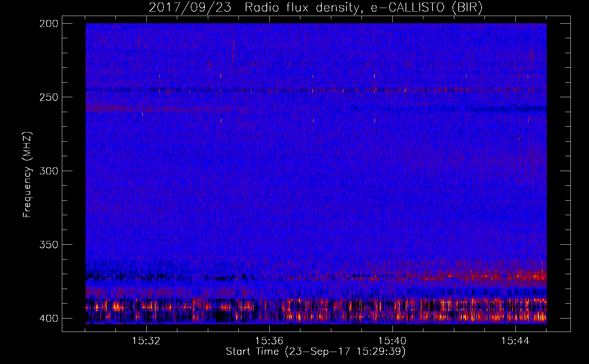The height and width of the screenshot is (364, 589).
Task: Click the 15:32 time tick label
Action: coord(146,341)
